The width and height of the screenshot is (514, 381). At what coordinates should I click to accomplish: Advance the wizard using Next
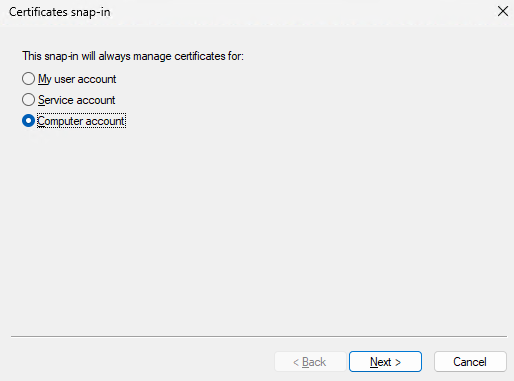click(x=385, y=362)
